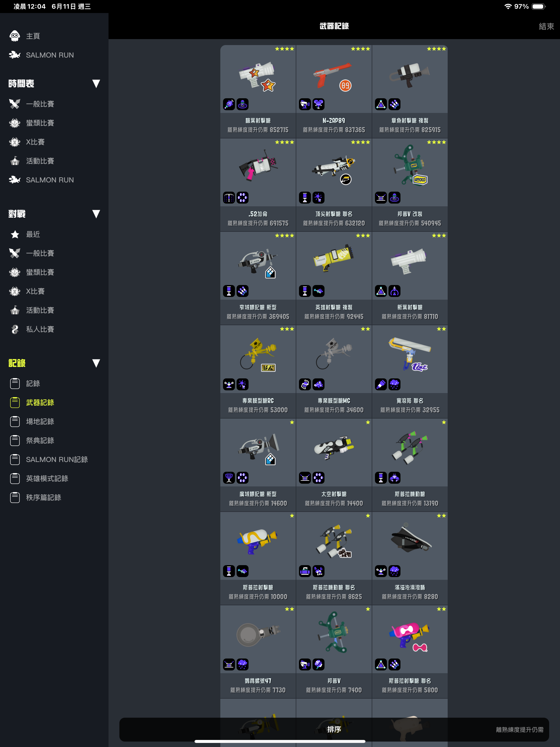This screenshot has height=747, width=560.
Task: Tap the special weapon icon on 楓葉射擊槍
Action: tap(242, 104)
